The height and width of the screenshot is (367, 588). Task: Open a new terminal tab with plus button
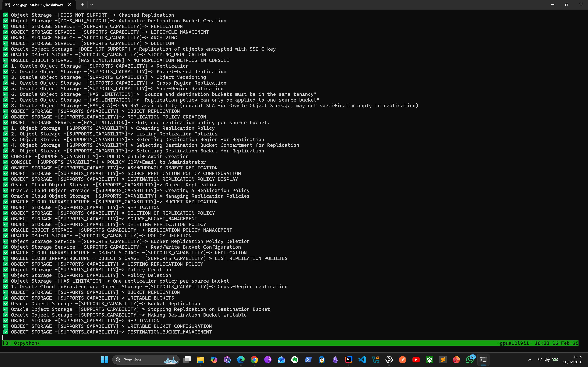[82, 5]
